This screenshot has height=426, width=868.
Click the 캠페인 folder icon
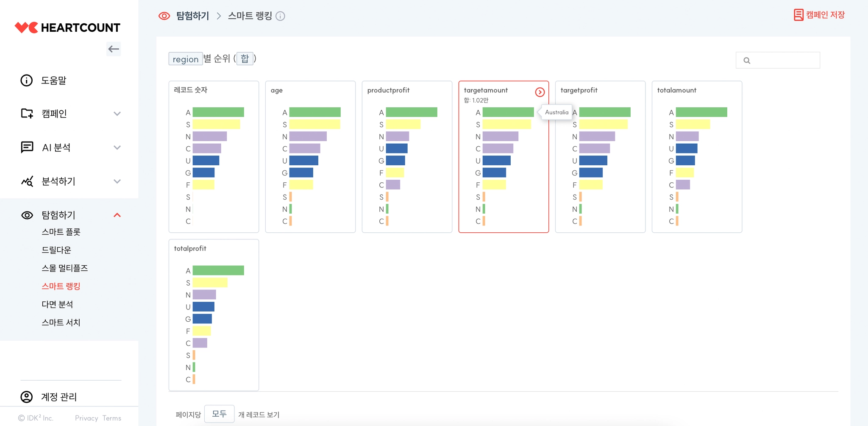(27, 113)
